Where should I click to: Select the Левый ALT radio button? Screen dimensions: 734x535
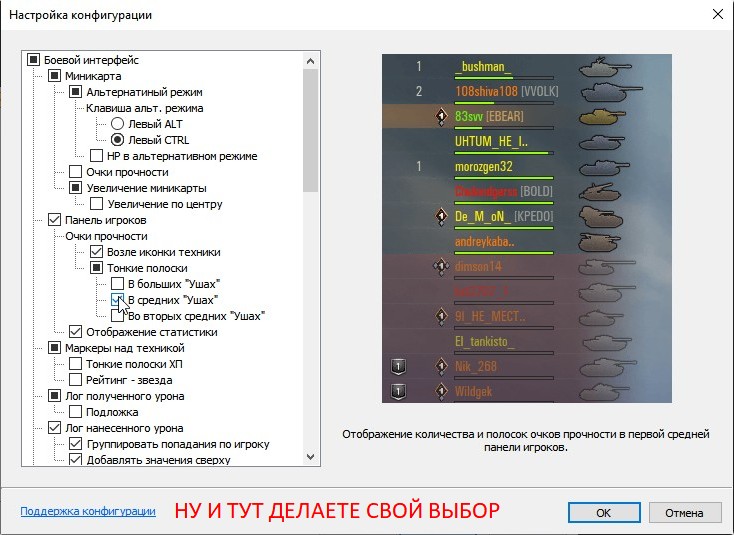tap(117, 124)
